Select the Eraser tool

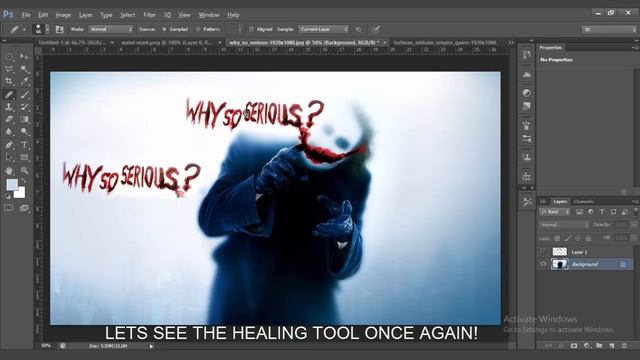click(9, 119)
